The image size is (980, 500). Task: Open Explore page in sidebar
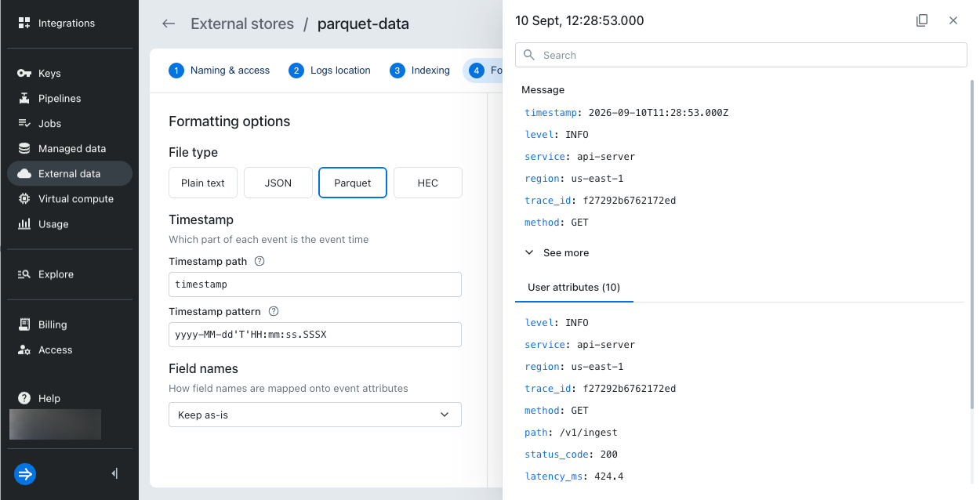pyautogui.click(x=69, y=274)
